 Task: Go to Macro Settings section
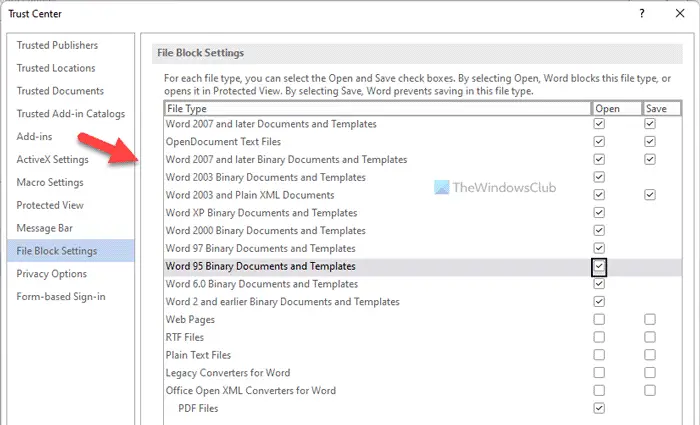point(50,182)
